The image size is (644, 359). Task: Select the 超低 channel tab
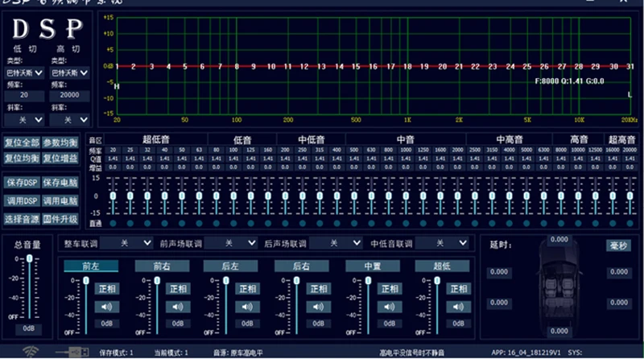442,266
